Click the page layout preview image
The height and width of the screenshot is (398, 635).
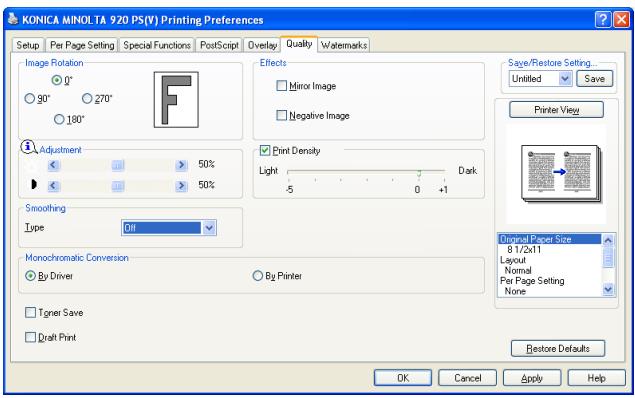pyautogui.click(x=562, y=174)
